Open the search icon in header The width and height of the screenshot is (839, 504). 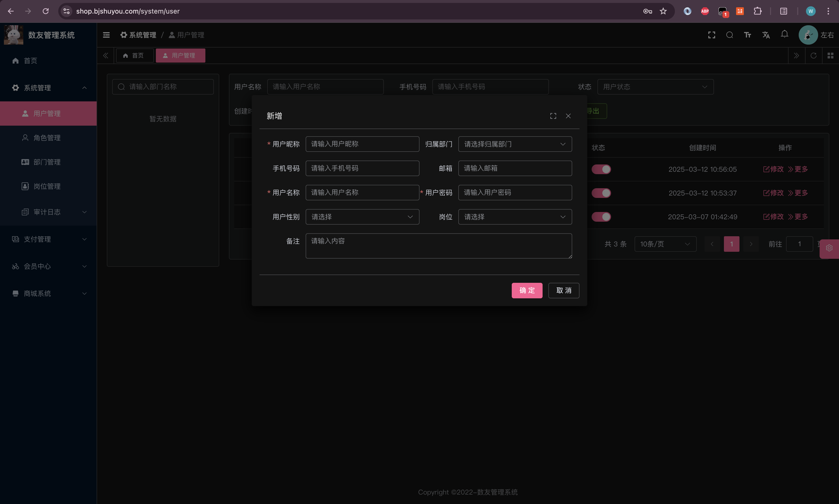click(729, 35)
